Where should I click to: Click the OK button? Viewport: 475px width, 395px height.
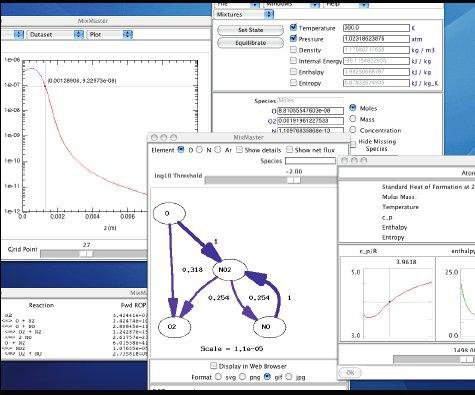[x=350, y=372]
